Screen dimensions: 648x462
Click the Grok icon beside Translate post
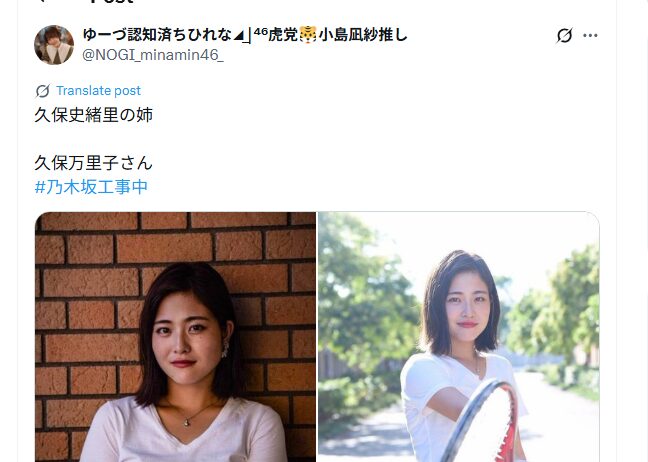pos(43,91)
